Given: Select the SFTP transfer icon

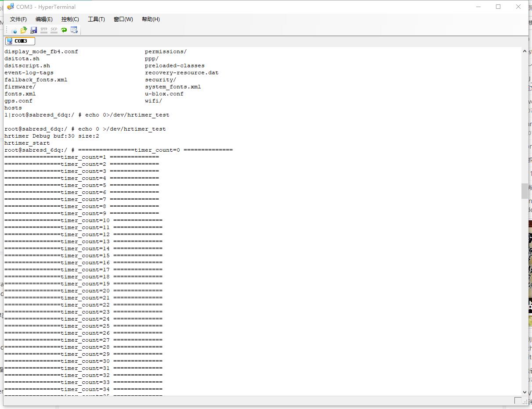Looking at the screenshot, I should [x=43, y=30].
